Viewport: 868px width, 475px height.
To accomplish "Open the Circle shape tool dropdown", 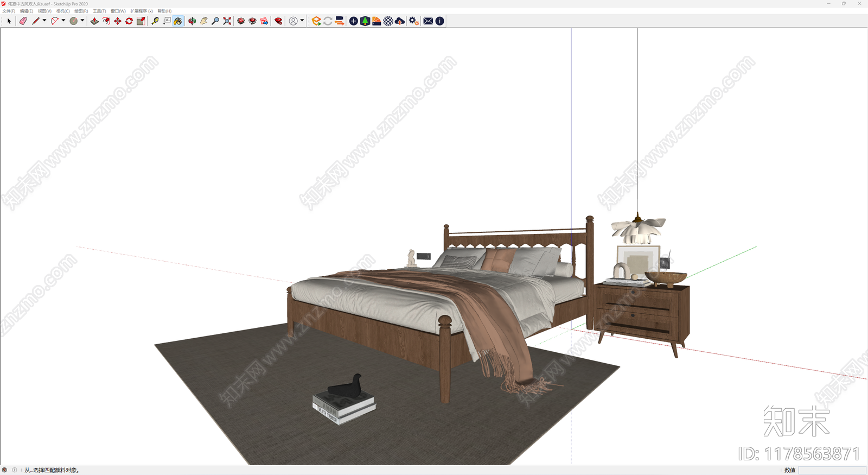I will (82, 21).
